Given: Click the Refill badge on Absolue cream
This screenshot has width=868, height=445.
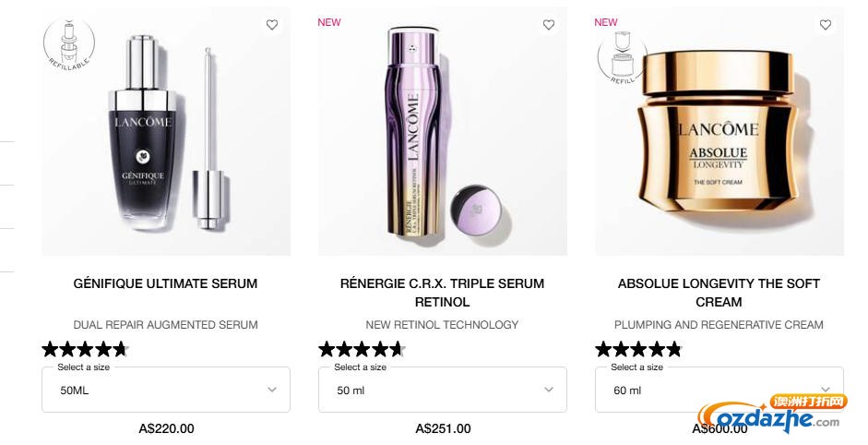Looking at the screenshot, I should (623, 57).
